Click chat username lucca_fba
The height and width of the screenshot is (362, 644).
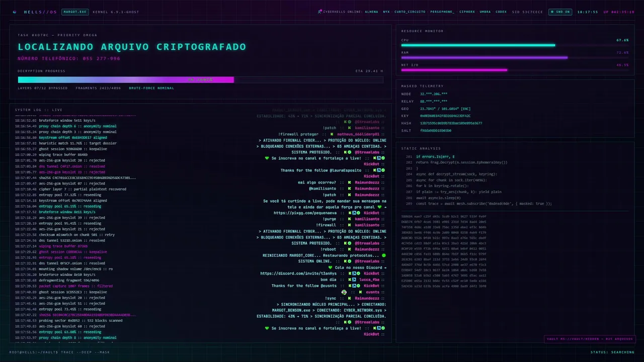pyautogui.click(x=369, y=280)
